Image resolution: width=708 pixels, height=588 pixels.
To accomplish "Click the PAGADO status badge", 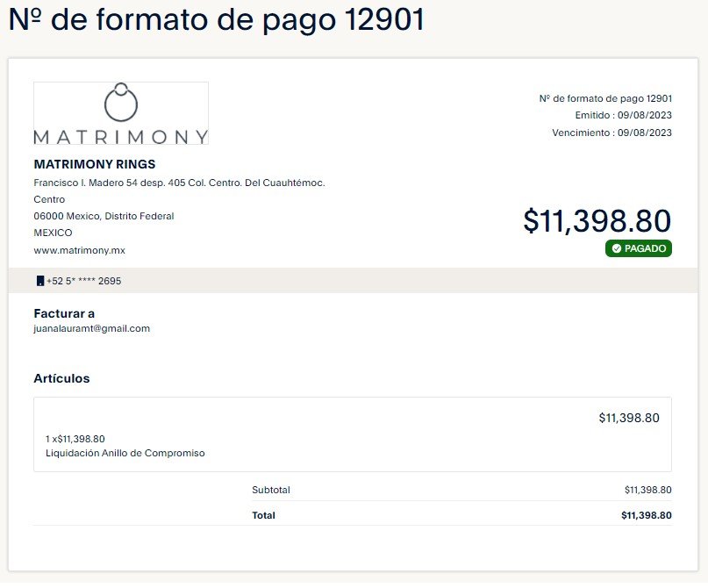I will point(639,248).
